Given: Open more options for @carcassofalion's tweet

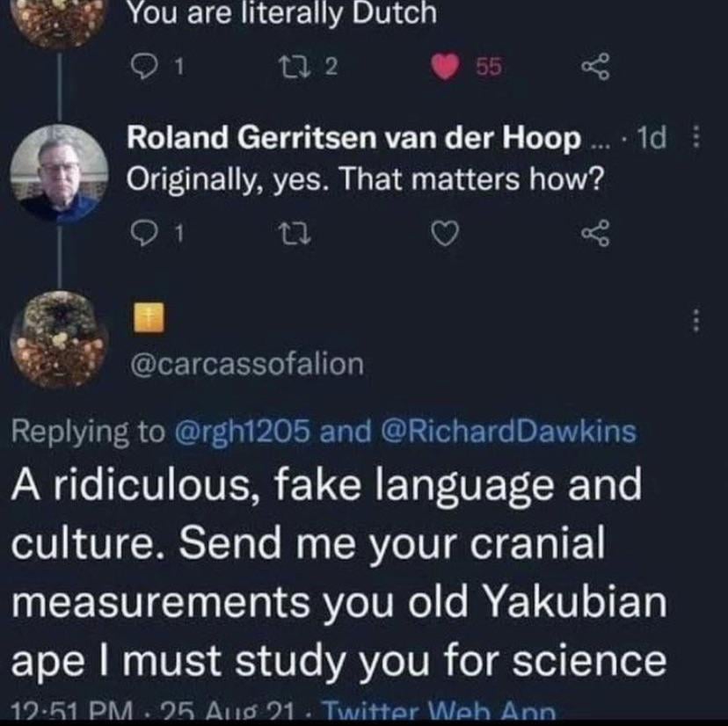Looking at the screenshot, I should [x=698, y=320].
